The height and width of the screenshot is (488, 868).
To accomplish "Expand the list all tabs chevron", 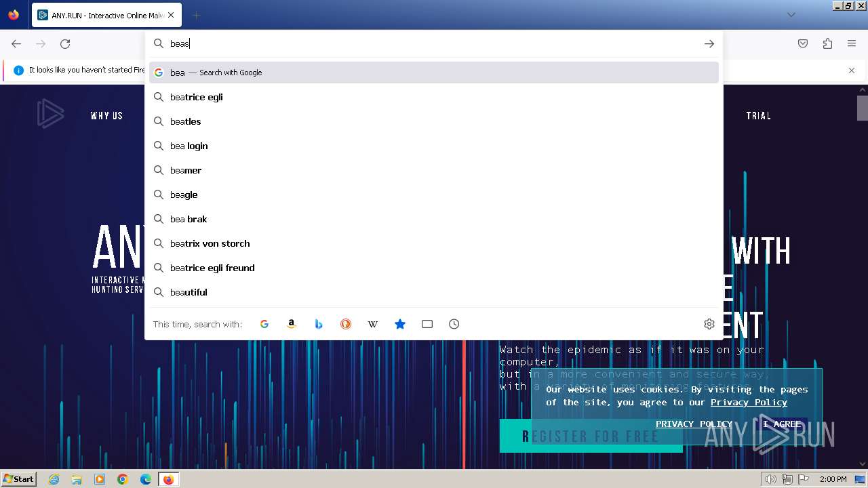I will (791, 15).
